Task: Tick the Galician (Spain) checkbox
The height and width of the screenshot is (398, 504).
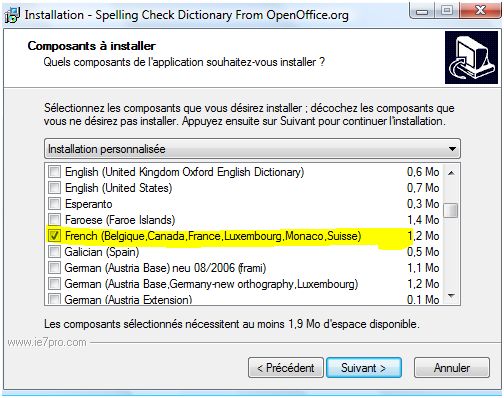Action: [54, 252]
